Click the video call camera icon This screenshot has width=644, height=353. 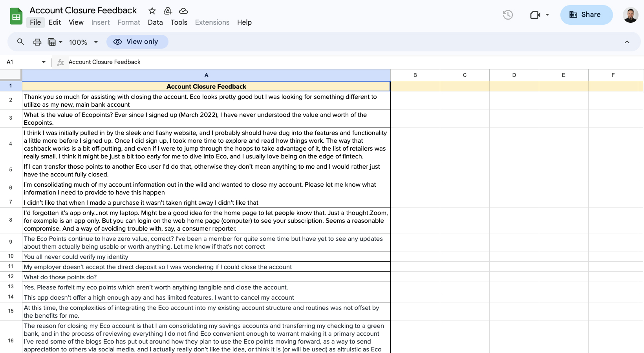click(x=535, y=15)
